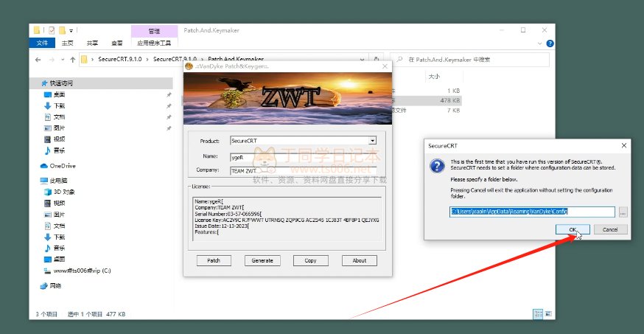Switch to the 共享 (Share) ribbon tab
Viewport: 644px width, 334px height.
pyautogui.click(x=91, y=44)
